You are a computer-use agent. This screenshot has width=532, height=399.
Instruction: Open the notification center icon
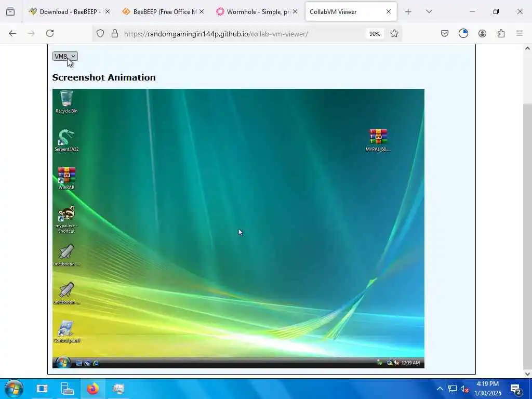(516, 389)
